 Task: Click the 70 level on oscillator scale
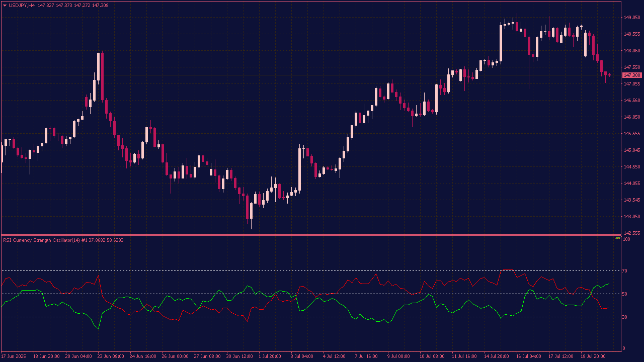624,271
